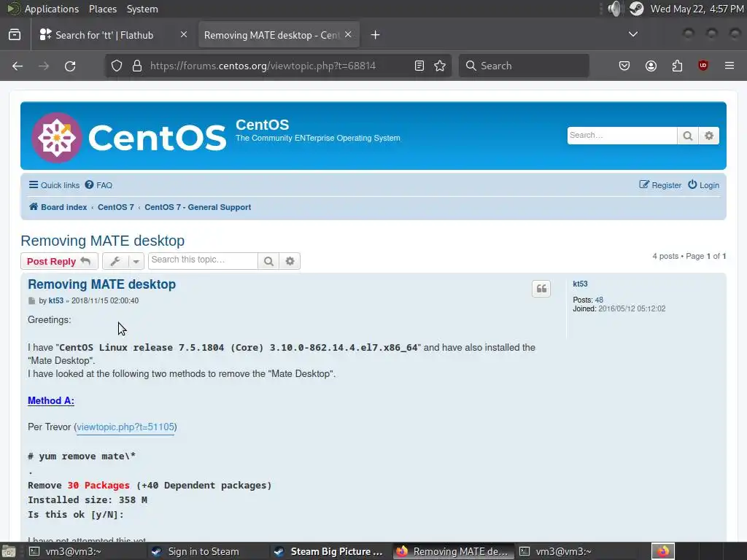Expand the topic tools dropdown arrow
Image resolution: width=747 pixels, height=560 pixels.
[136, 261]
